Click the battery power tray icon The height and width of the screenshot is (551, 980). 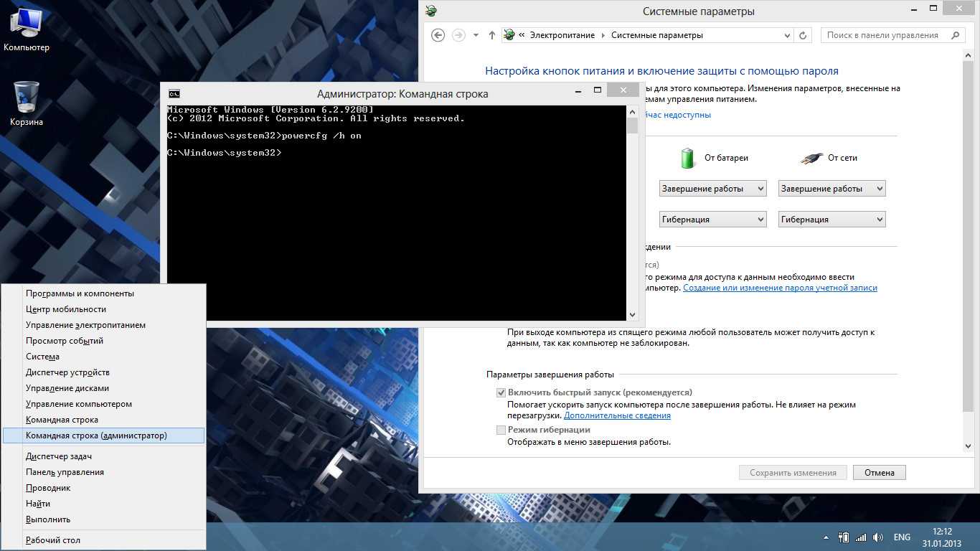click(x=844, y=537)
